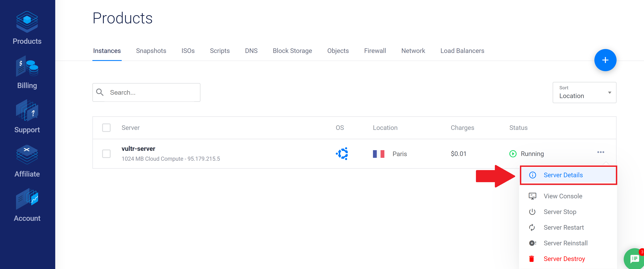Click the disc icon beside Server Reinstall
This screenshot has width=644, height=269.
(x=533, y=243)
